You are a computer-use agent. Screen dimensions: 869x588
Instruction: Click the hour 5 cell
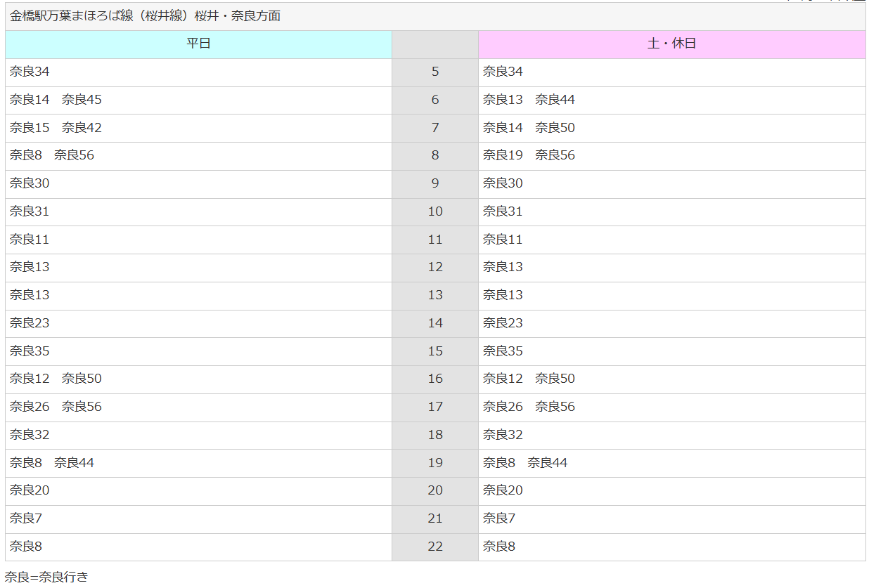[x=435, y=72]
